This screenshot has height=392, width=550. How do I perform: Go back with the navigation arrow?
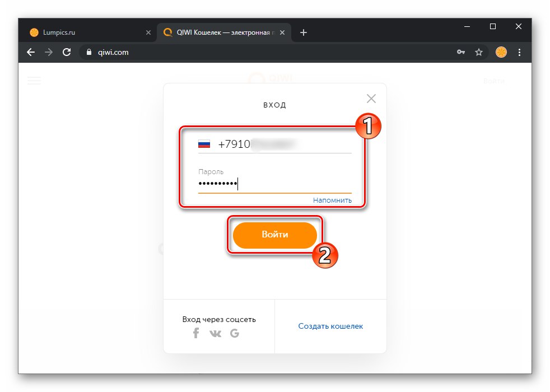point(31,52)
